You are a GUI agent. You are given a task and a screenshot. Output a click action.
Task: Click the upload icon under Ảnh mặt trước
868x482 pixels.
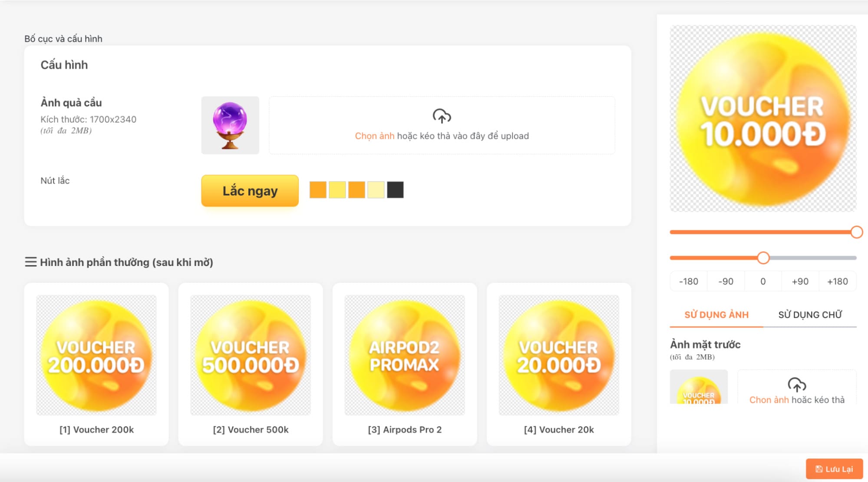point(796,385)
